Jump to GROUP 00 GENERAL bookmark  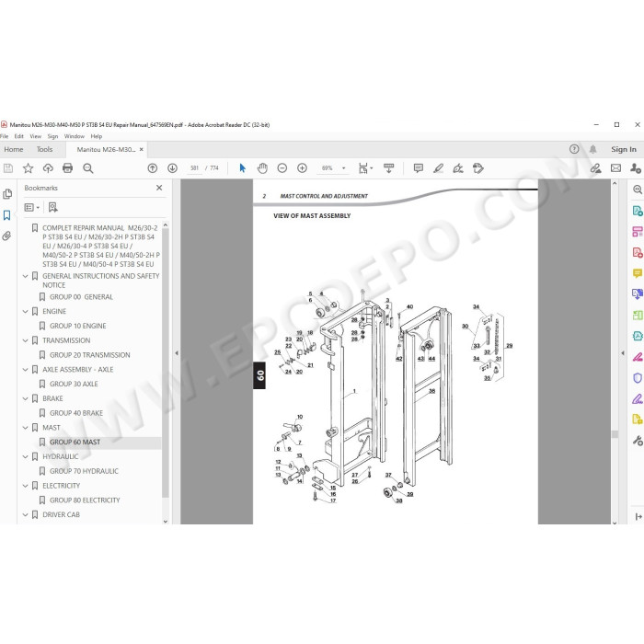coord(81,297)
